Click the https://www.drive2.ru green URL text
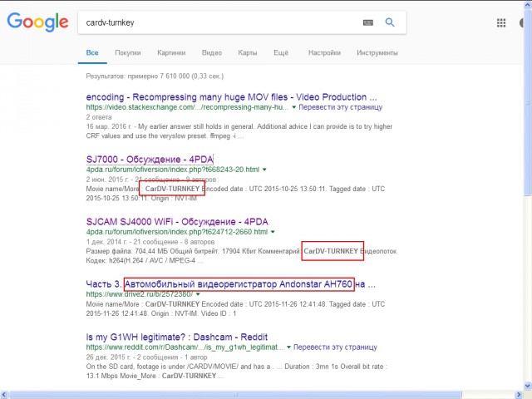 point(139,294)
